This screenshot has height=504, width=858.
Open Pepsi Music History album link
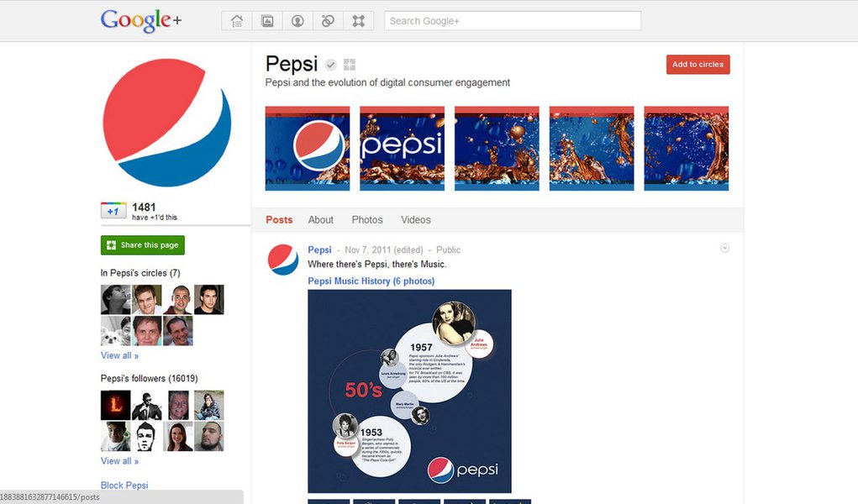pos(371,281)
